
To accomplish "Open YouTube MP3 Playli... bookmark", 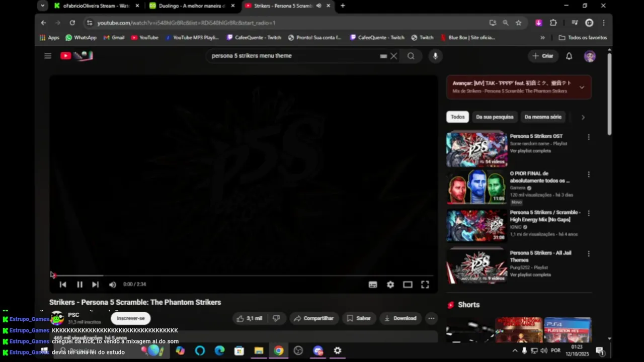I will [192, 38].
